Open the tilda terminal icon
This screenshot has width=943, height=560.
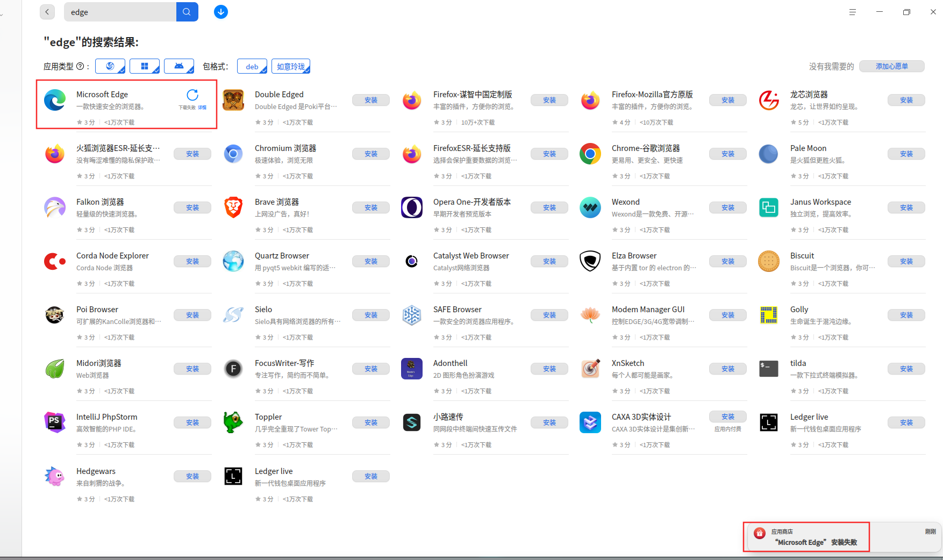tap(769, 369)
